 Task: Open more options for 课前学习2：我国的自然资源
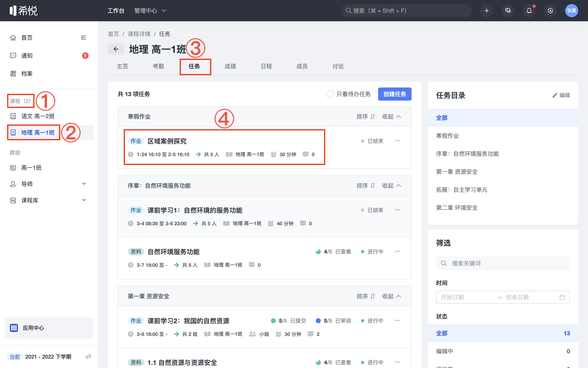pos(397,321)
